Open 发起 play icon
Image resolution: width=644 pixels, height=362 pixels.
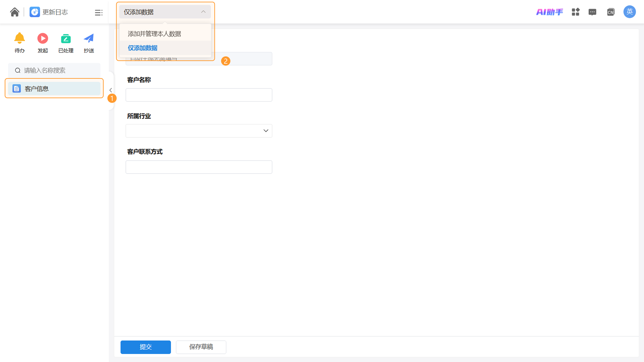coord(42,39)
